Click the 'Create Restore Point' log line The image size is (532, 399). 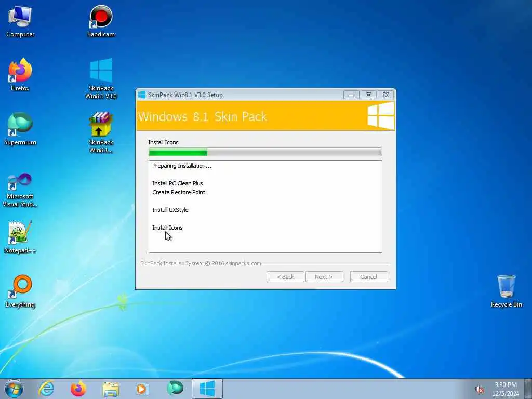(179, 192)
